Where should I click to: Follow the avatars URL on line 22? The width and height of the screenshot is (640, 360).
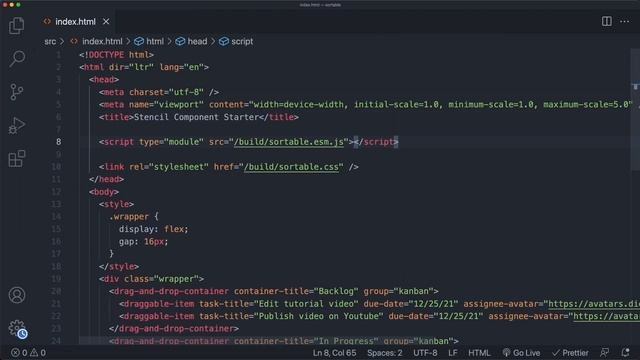(607, 316)
